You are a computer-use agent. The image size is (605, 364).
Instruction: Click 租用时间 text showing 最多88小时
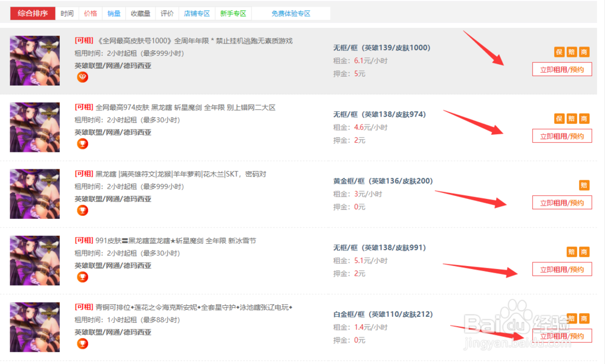[x=127, y=320]
